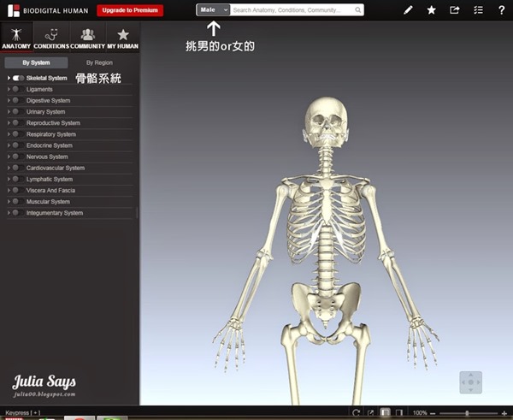Toggle on Cardiovascular System switch

click(x=18, y=168)
